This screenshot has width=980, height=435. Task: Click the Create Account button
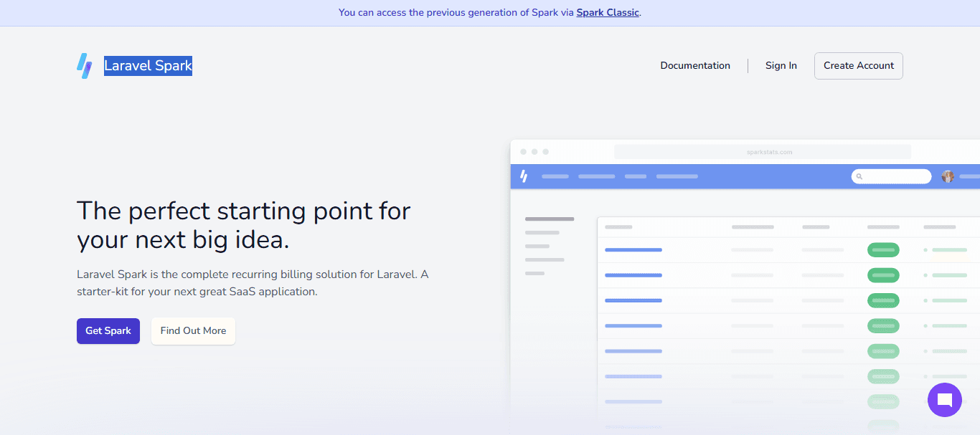click(x=859, y=65)
